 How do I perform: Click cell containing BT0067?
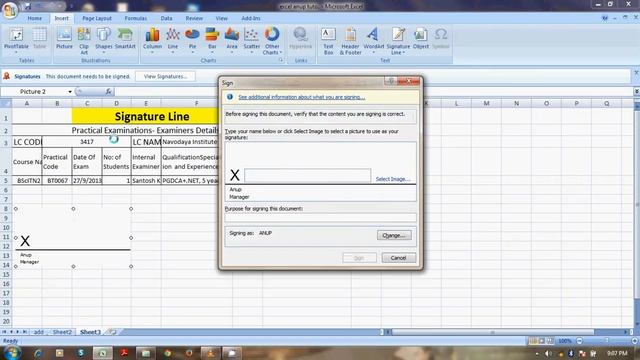tap(57, 180)
